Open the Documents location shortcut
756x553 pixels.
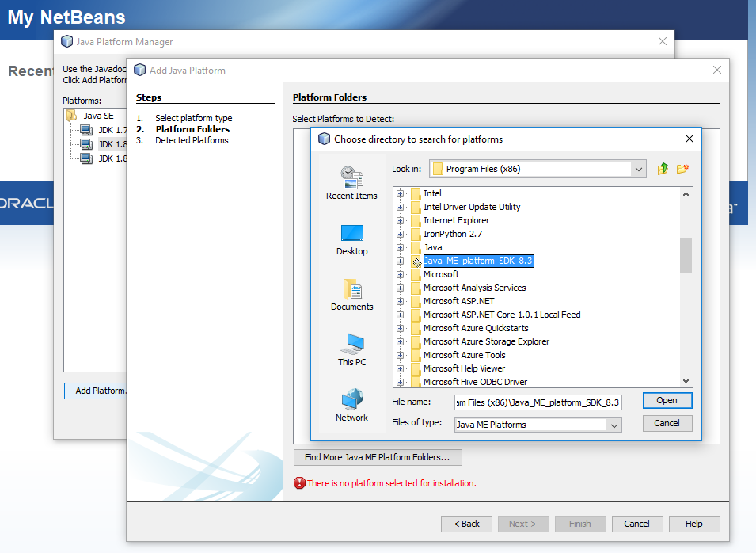351,295
